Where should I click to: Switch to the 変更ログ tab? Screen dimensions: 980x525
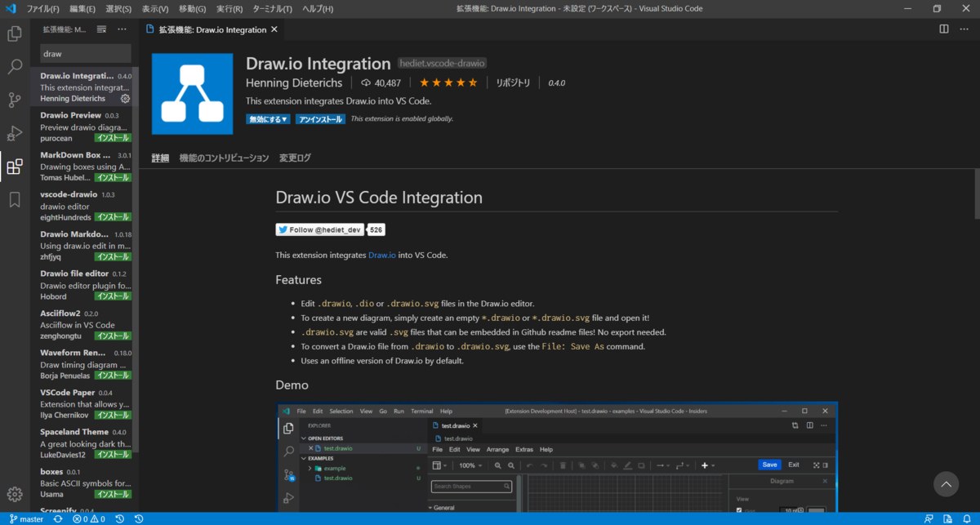point(294,158)
